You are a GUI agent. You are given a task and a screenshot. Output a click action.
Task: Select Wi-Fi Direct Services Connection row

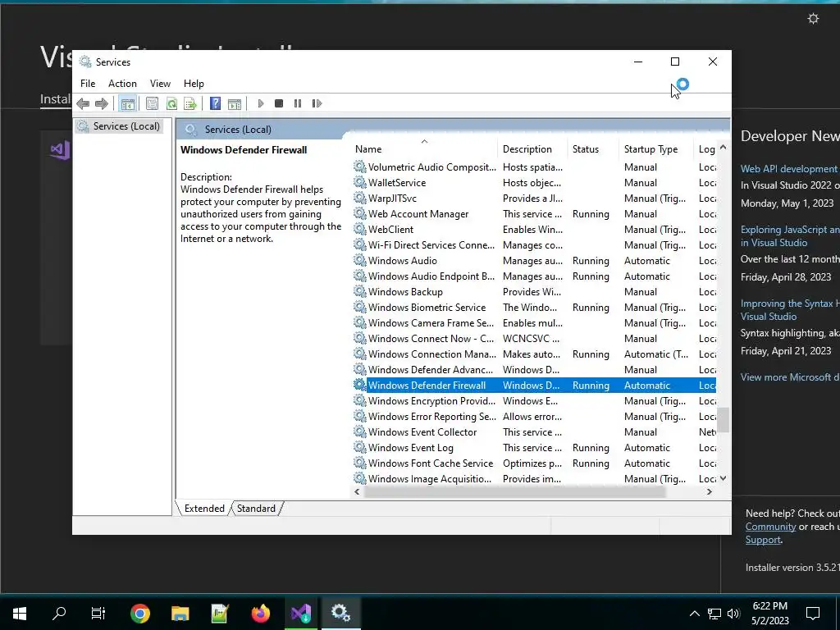pos(534,244)
